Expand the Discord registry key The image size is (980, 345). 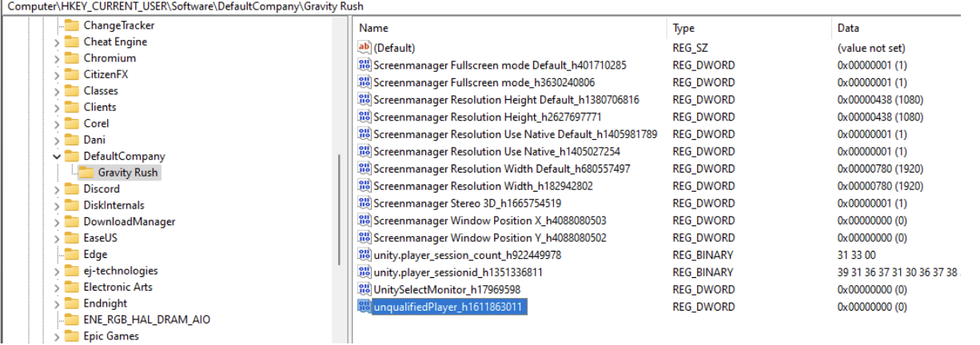coord(56,189)
